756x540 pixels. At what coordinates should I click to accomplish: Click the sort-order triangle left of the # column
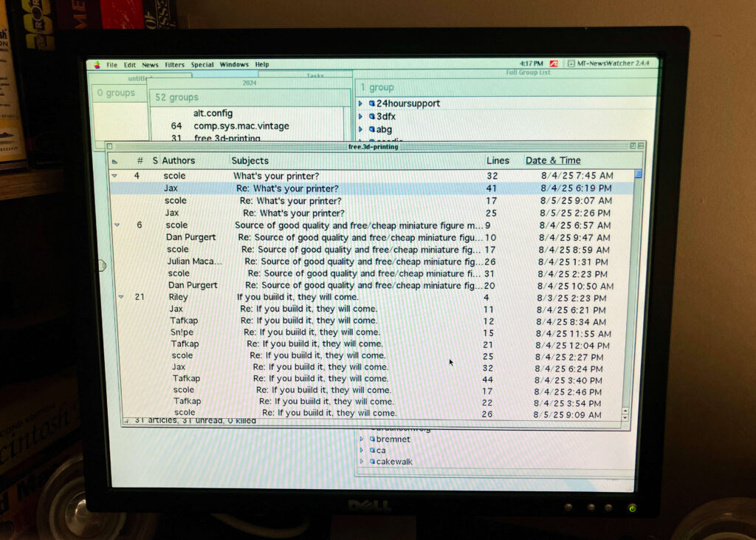(x=114, y=162)
